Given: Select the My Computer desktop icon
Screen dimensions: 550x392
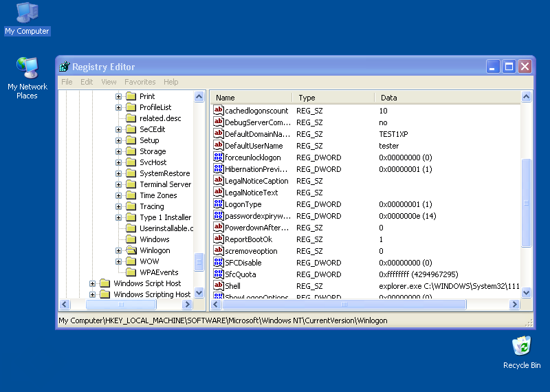Looking at the screenshot, I should 27,19.
